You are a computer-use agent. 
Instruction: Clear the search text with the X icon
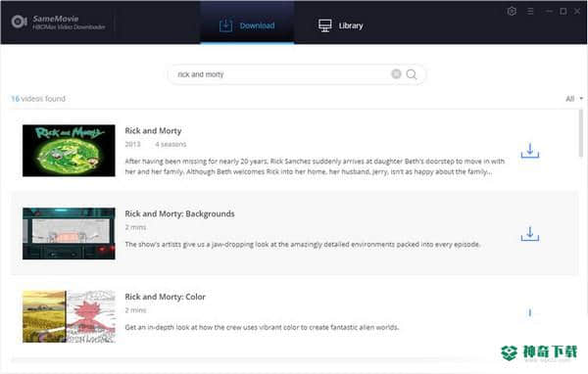[x=396, y=73]
